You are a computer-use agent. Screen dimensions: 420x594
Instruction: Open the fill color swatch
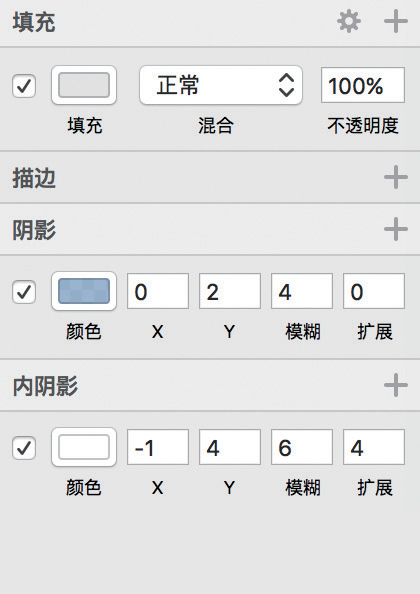pyautogui.click(x=84, y=85)
